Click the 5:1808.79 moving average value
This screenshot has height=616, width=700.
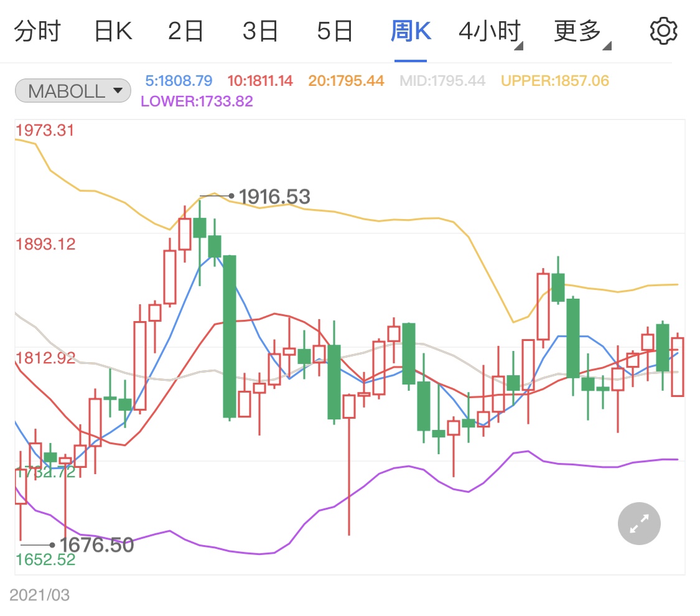pos(179,81)
